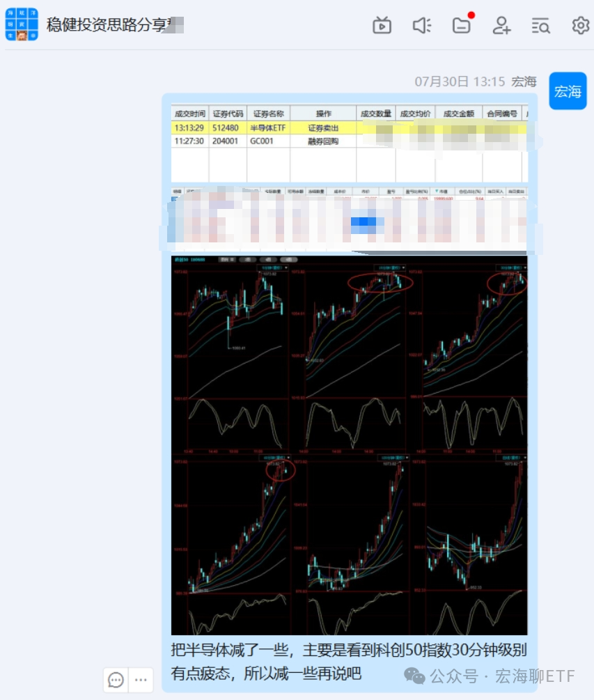This screenshot has width=594, height=700.
Task: Open the search chat history icon
Action: [x=540, y=26]
